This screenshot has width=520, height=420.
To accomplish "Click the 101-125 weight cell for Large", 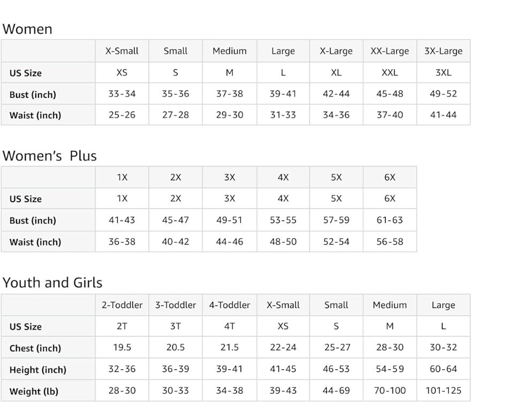I will (x=443, y=391).
